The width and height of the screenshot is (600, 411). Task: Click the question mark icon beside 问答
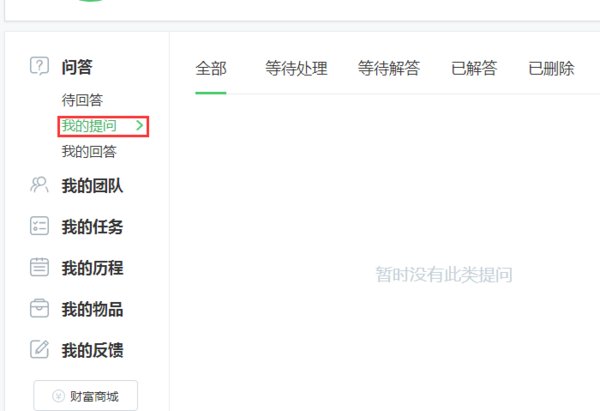[x=40, y=66]
